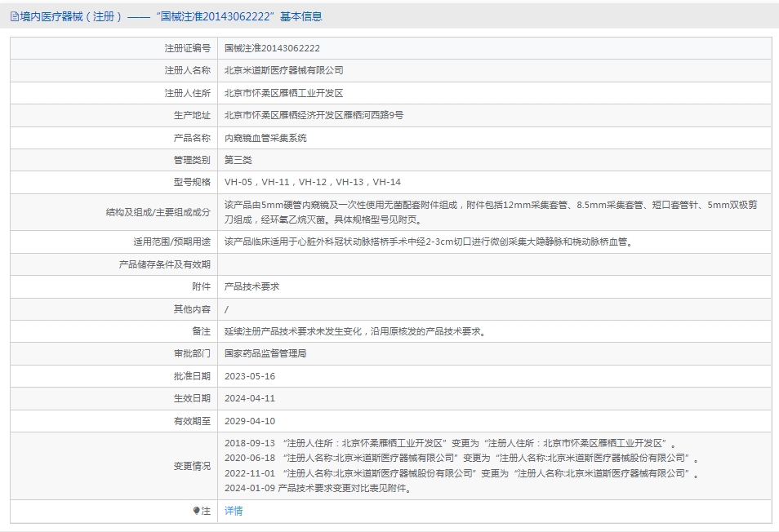The height and width of the screenshot is (532, 779).
Task: Click effective date 2024-04-11
Action: 250,398
